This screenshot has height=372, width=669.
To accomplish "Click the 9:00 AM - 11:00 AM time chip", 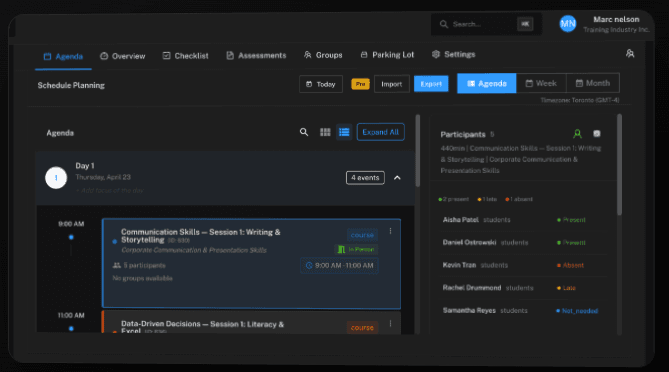I will click(339, 265).
